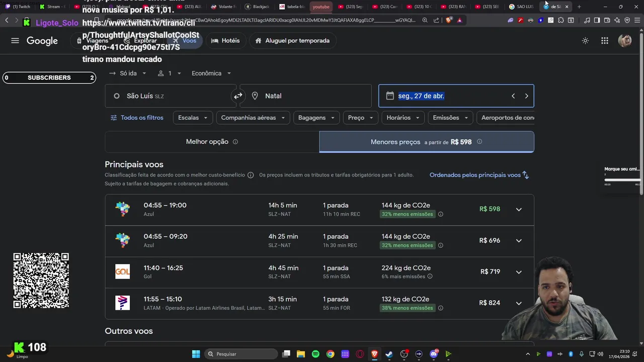The width and height of the screenshot is (644, 362).
Task: Show info icon beside Melhor opção
Action: [235, 142]
